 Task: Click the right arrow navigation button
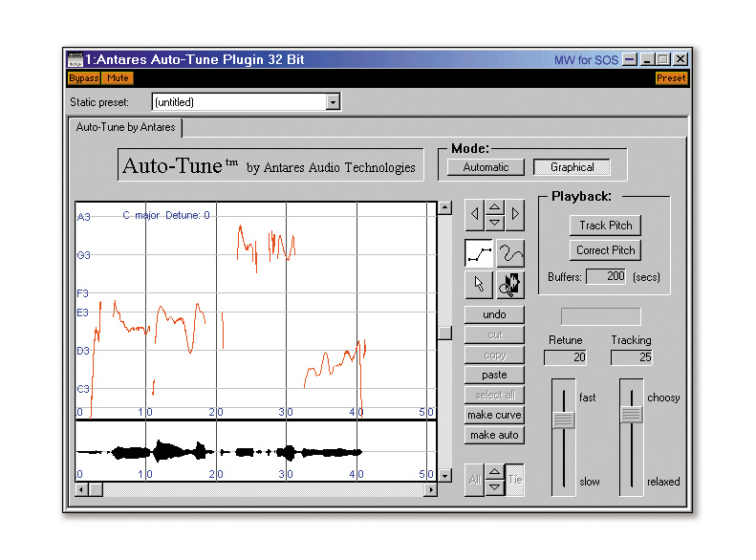(515, 214)
